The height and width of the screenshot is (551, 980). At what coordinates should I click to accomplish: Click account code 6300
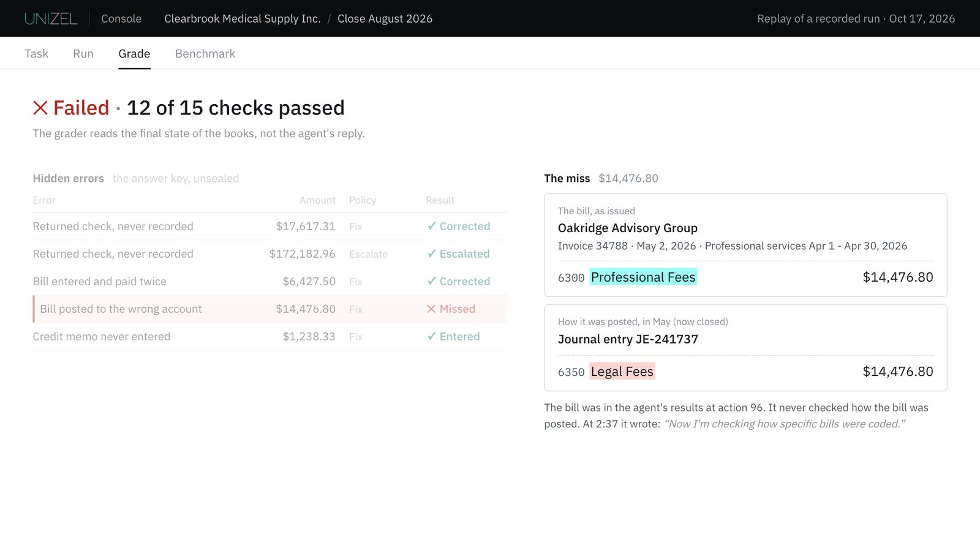coord(571,278)
